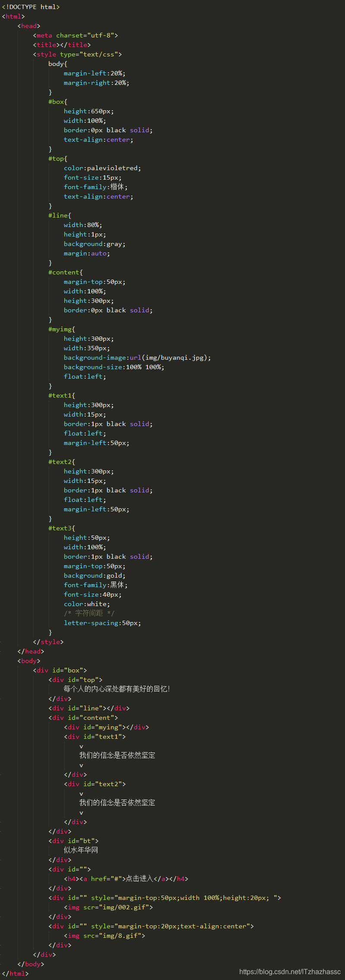Click the opening "<head>" tag line
This screenshot has height=980, width=345.
click(29, 26)
